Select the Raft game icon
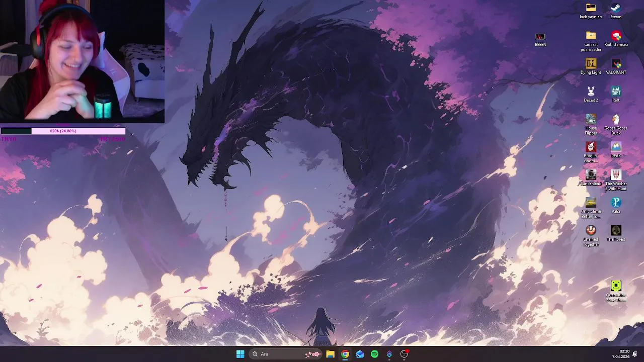 point(616,94)
